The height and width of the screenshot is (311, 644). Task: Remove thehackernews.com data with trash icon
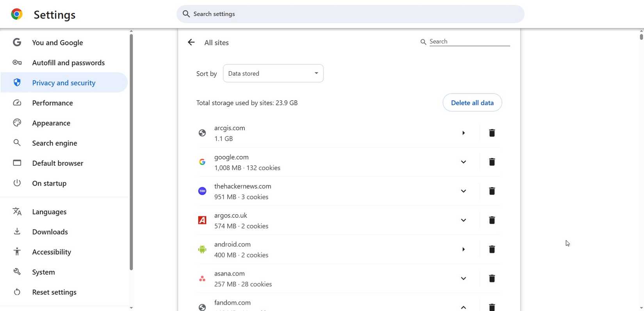coord(492,191)
